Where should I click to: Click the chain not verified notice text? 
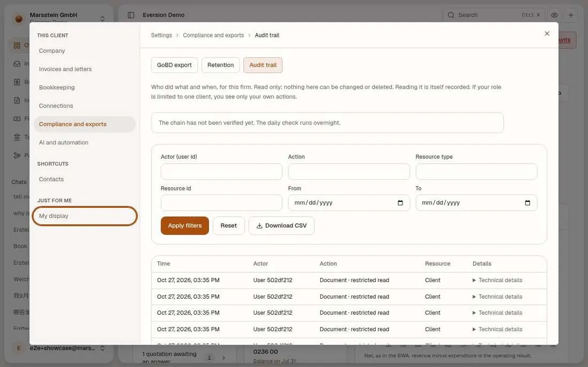click(x=250, y=122)
